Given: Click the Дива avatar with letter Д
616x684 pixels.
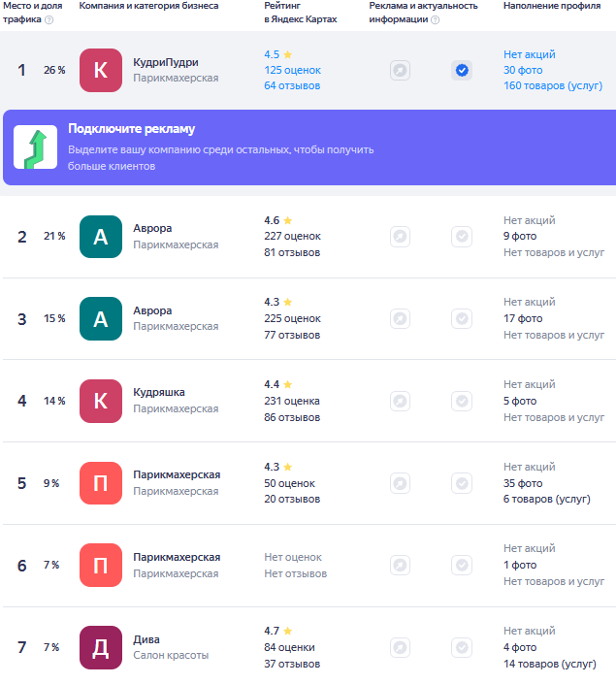Looking at the screenshot, I should point(101,647).
